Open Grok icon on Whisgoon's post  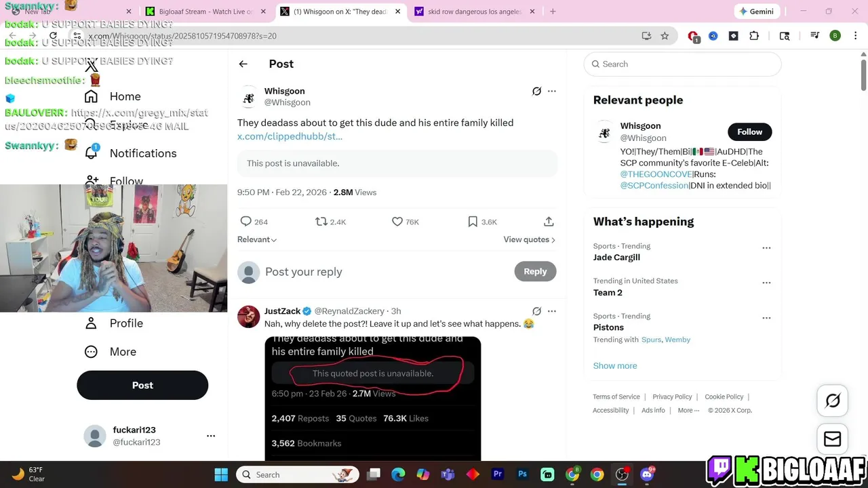coord(536,91)
